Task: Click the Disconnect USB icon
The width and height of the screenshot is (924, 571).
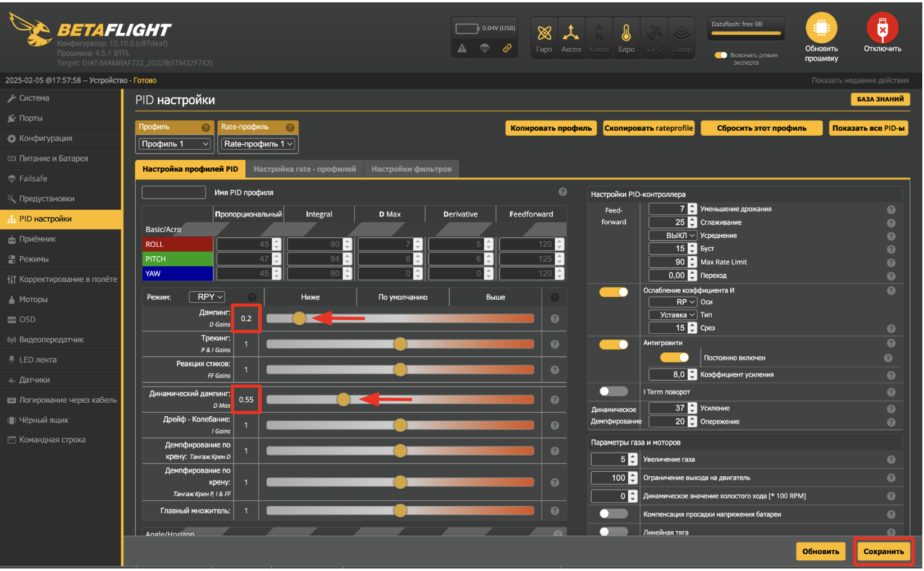Action: point(882,28)
